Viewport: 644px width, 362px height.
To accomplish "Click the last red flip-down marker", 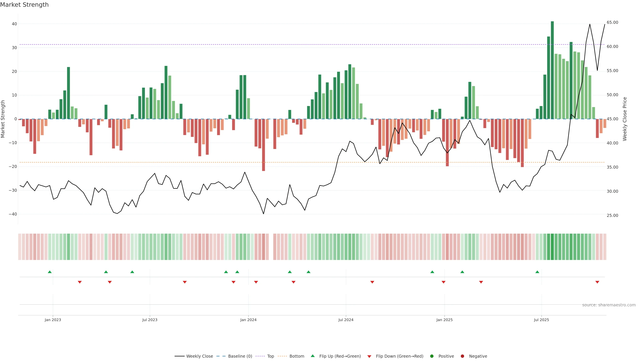I will (597, 282).
